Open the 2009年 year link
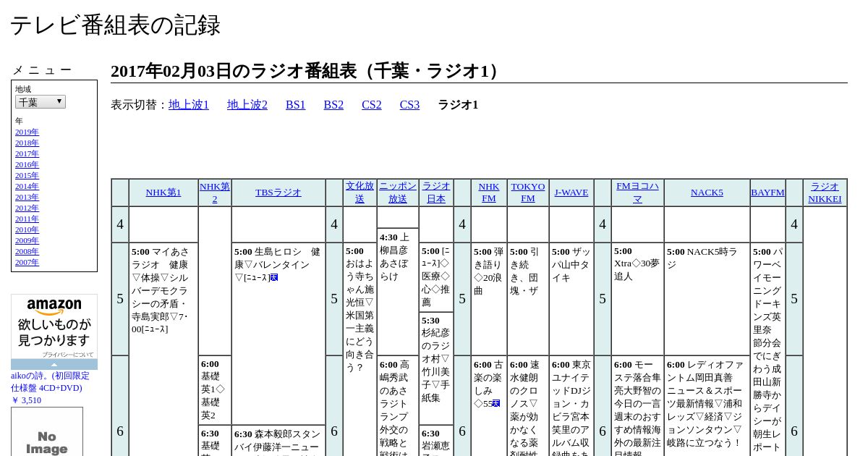Image resolution: width=868 pixels, height=456 pixels. 27,240
